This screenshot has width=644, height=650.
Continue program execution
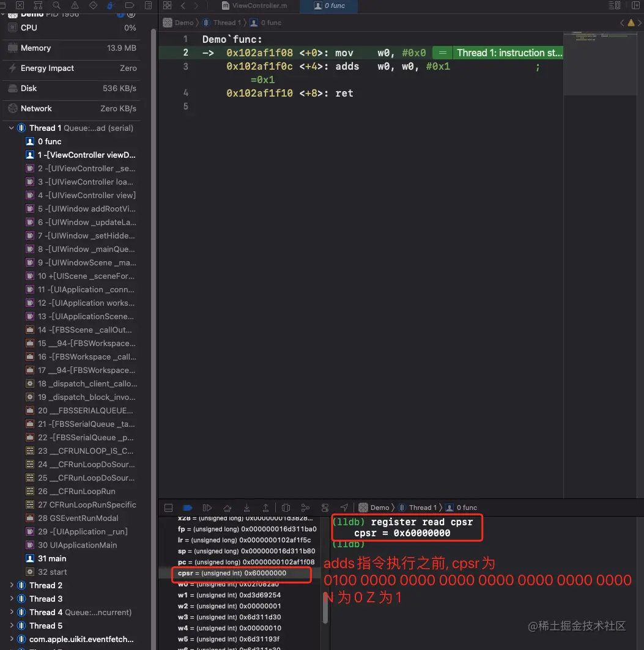[x=207, y=508]
